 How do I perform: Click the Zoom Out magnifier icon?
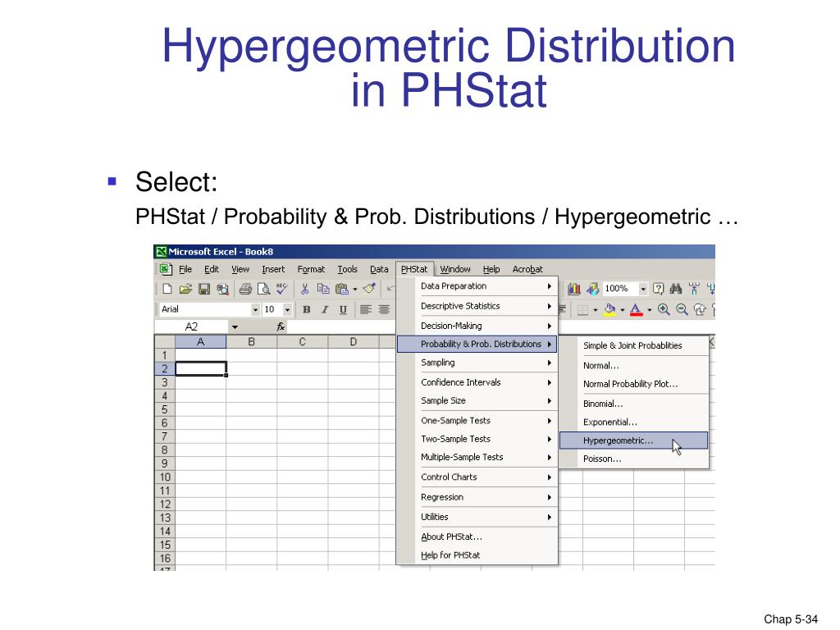pyautogui.click(x=682, y=309)
